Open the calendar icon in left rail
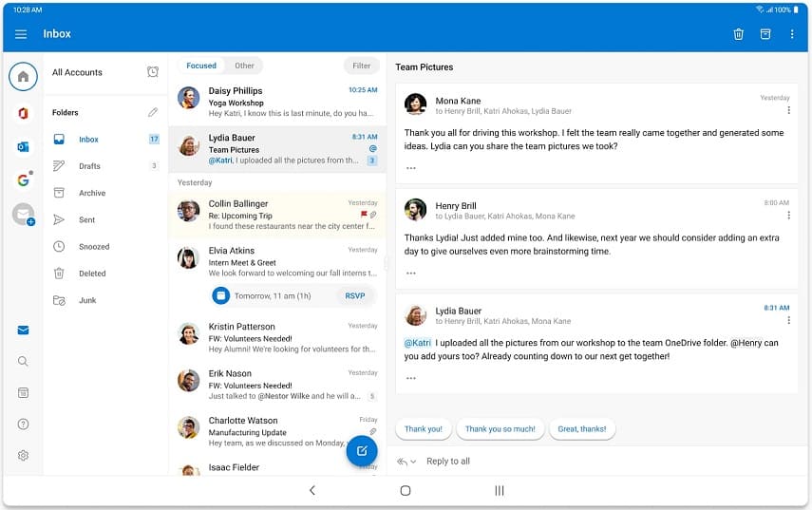812x510 pixels. (23, 392)
